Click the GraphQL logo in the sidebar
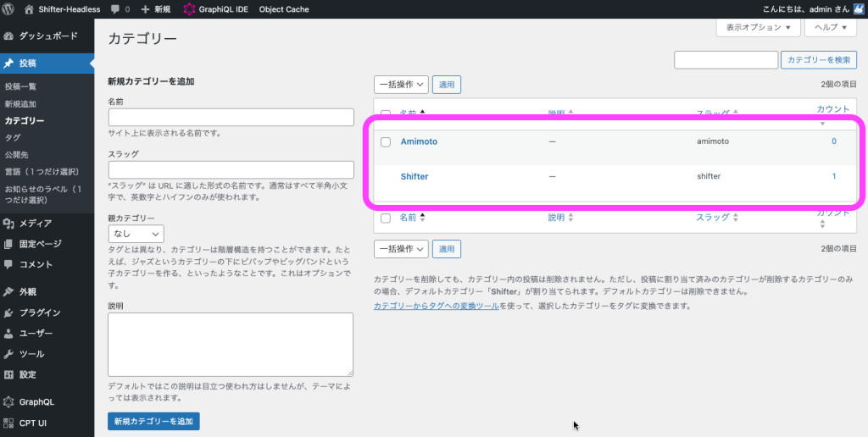This screenshot has width=868, height=437. 8,402
